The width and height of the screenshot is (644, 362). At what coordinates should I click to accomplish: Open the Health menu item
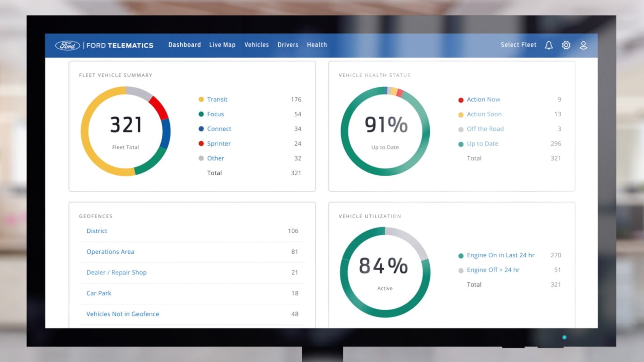point(317,45)
